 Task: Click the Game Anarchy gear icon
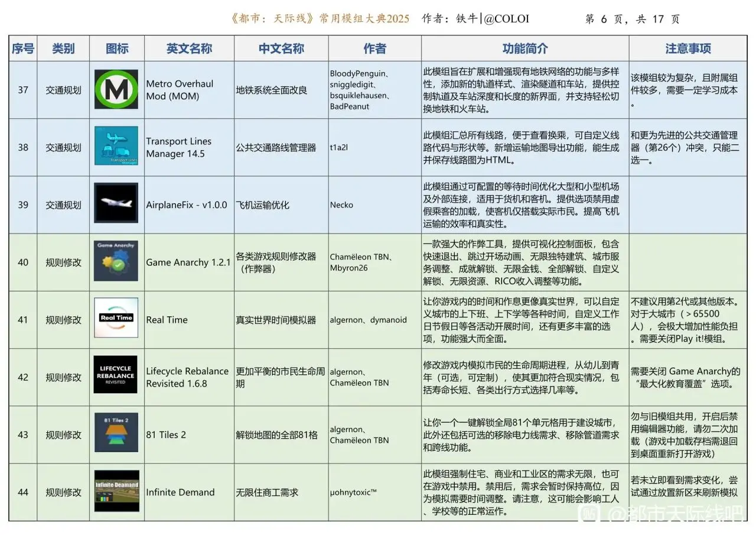click(116, 261)
